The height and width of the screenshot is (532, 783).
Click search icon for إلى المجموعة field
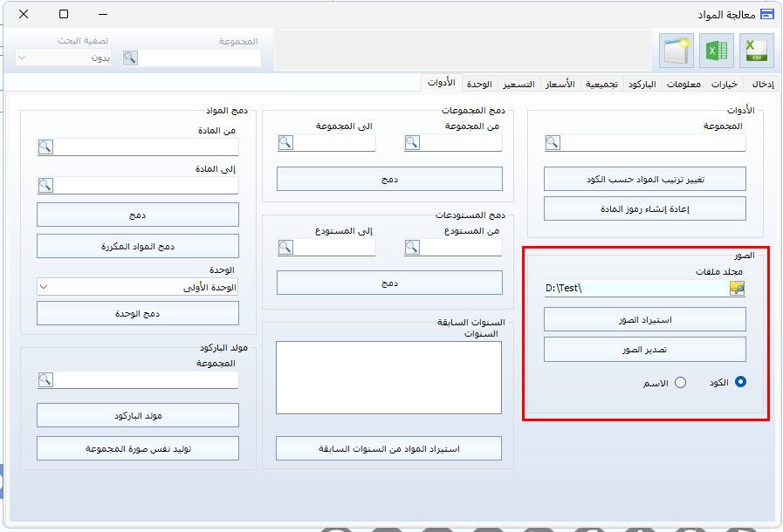[285, 143]
